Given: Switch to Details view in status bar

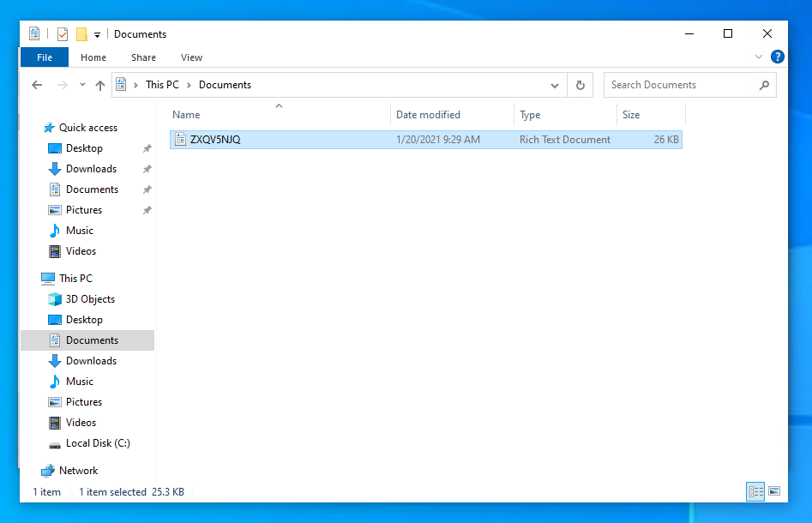Looking at the screenshot, I should (x=755, y=491).
